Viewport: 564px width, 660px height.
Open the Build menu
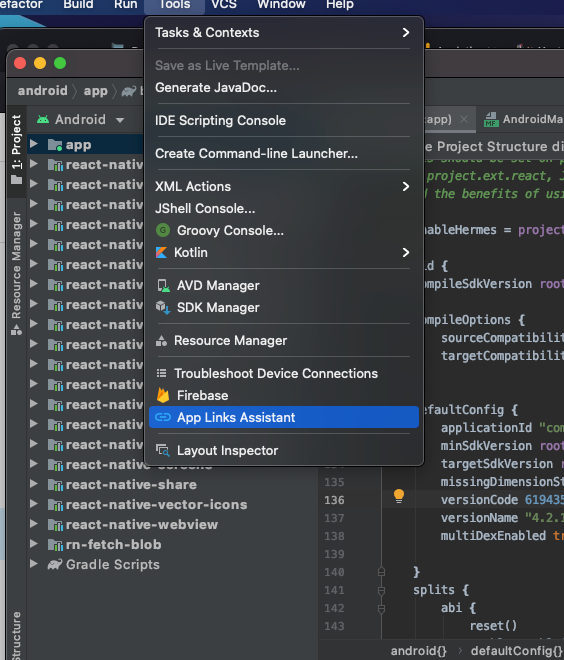(x=78, y=5)
